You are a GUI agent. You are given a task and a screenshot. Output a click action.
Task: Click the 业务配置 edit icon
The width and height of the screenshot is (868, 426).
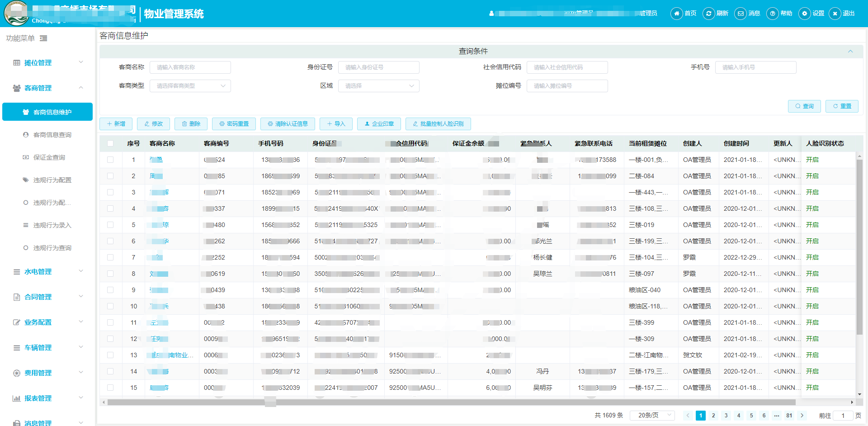click(x=17, y=322)
